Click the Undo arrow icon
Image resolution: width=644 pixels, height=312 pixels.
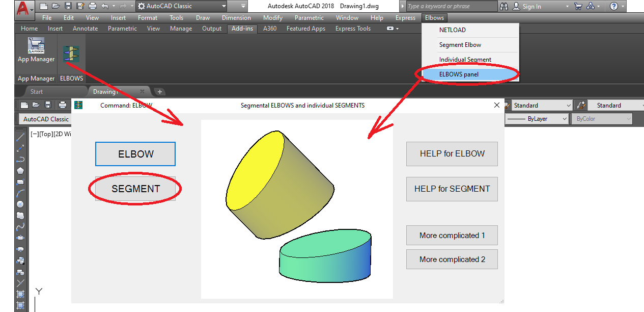[105, 6]
